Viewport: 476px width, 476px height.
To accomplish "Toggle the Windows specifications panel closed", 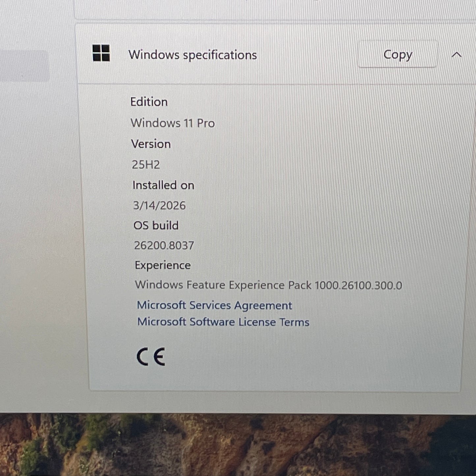I will [x=457, y=55].
